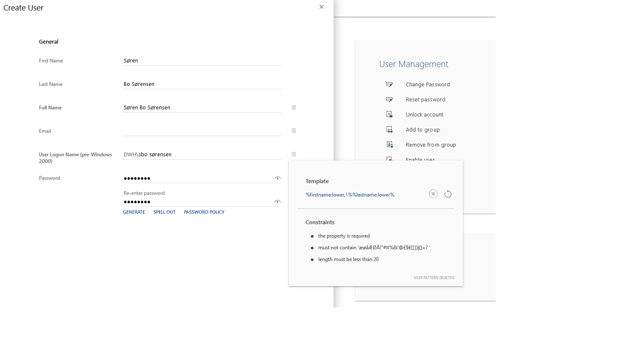
Task: Open Unlock account in User Management
Action: [x=424, y=114]
